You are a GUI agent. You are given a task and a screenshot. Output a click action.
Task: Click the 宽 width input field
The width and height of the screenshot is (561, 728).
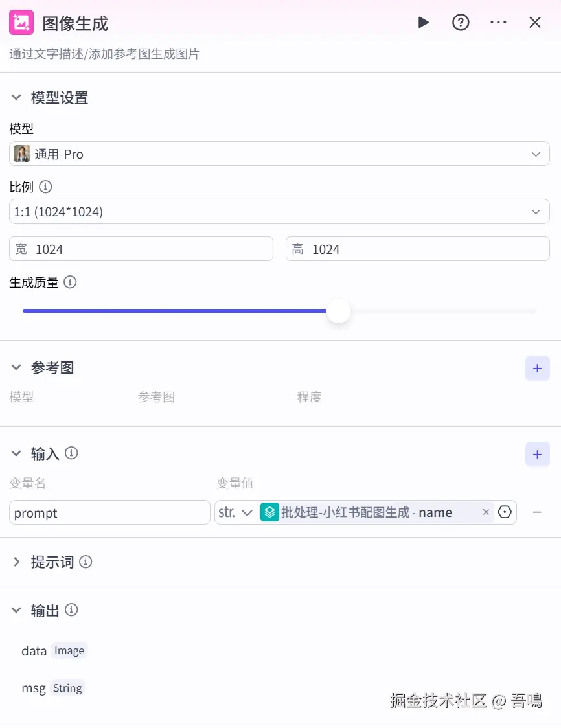pyautogui.click(x=141, y=249)
